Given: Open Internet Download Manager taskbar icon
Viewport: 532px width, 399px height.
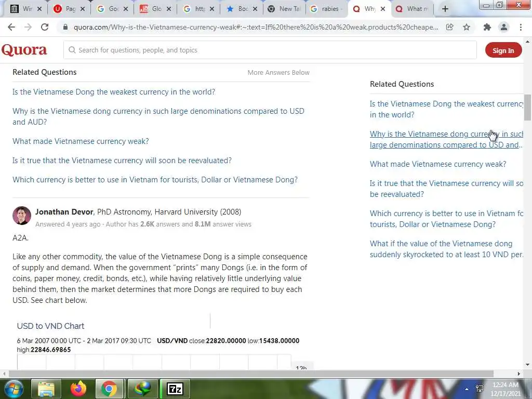Looking at the screenshot, I should [143, 389].
